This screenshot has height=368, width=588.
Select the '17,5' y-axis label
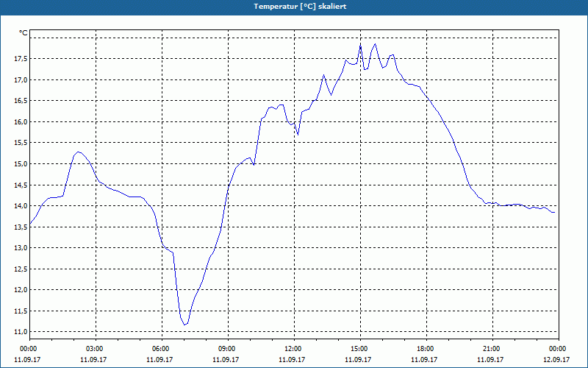21,59
